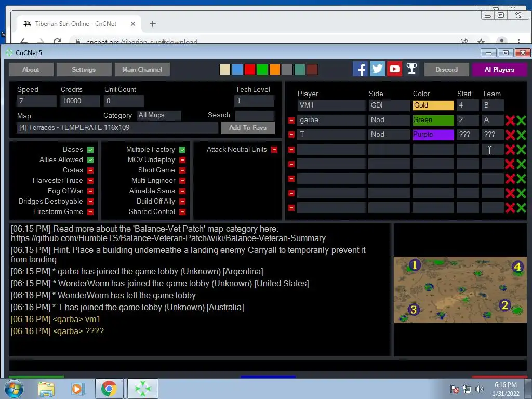Open VM1's Side GDI dropdown
The image size is (532, 399).
tap(389, 105)
